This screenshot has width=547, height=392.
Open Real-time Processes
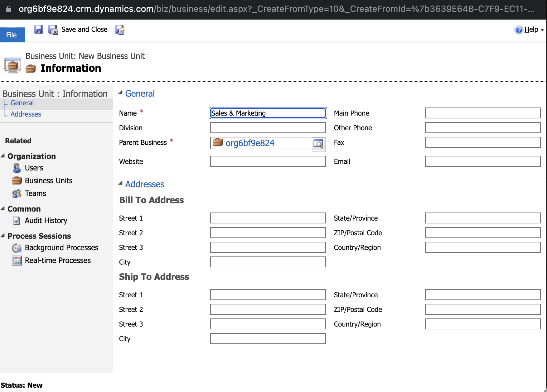click(x=58, y=261)
